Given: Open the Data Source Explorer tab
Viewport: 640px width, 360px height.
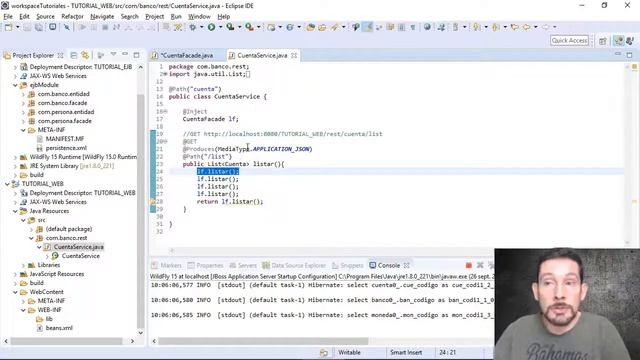Looking at the screenshot, I should [x=294, y=265].
